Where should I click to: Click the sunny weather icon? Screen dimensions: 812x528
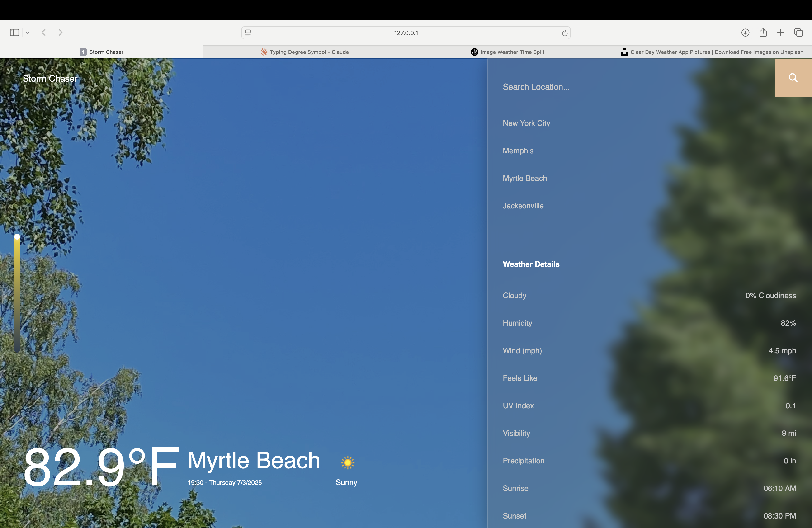tap(348, 462)
